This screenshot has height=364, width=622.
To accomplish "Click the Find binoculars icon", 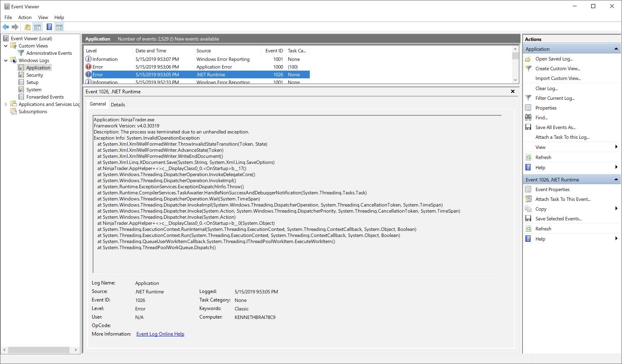I will tap(528, 118).
